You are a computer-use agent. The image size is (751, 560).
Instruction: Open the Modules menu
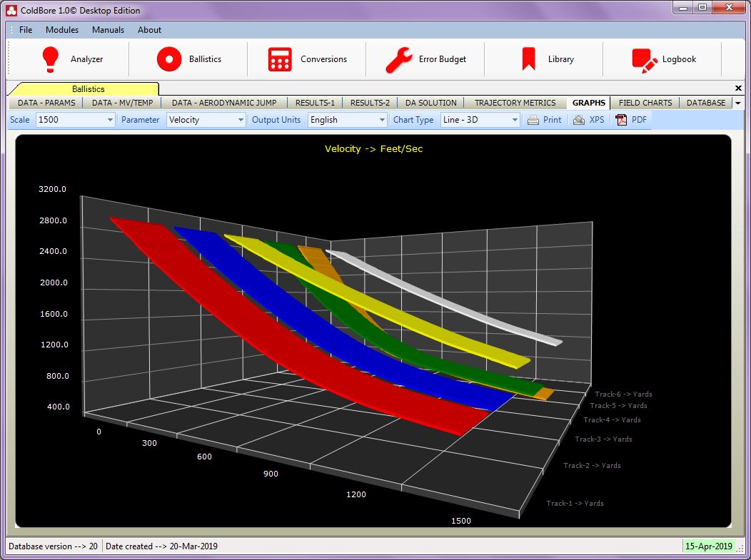tap(62, 30)
